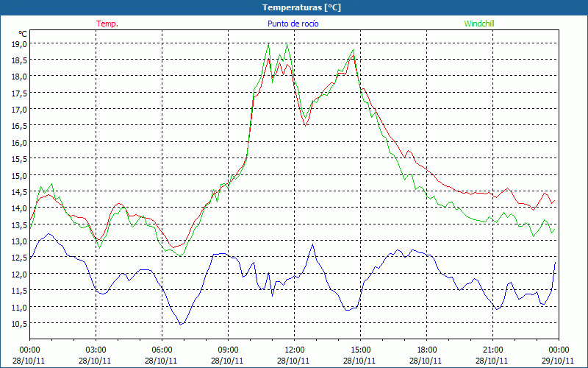The image size is (588, 368).
Task: Click the 15:00 time axis label
Action: click(x=360, y=350)
